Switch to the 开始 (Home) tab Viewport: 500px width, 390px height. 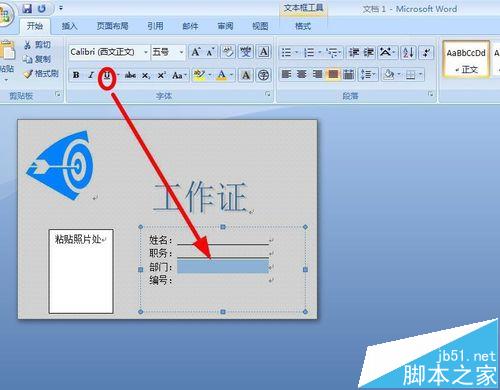click(x=35, y=26)
